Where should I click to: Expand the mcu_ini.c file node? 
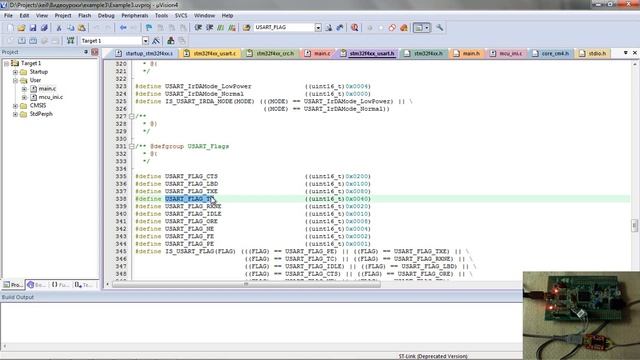tap(24, 97)
